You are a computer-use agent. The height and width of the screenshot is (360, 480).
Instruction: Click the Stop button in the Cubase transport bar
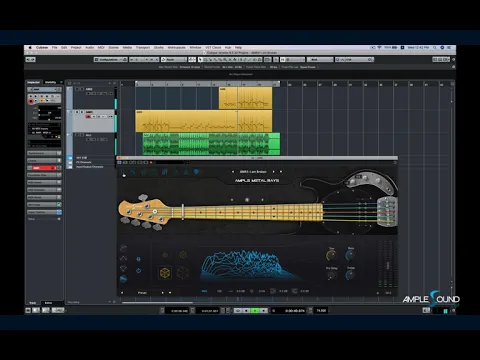[x=247, y=311]
